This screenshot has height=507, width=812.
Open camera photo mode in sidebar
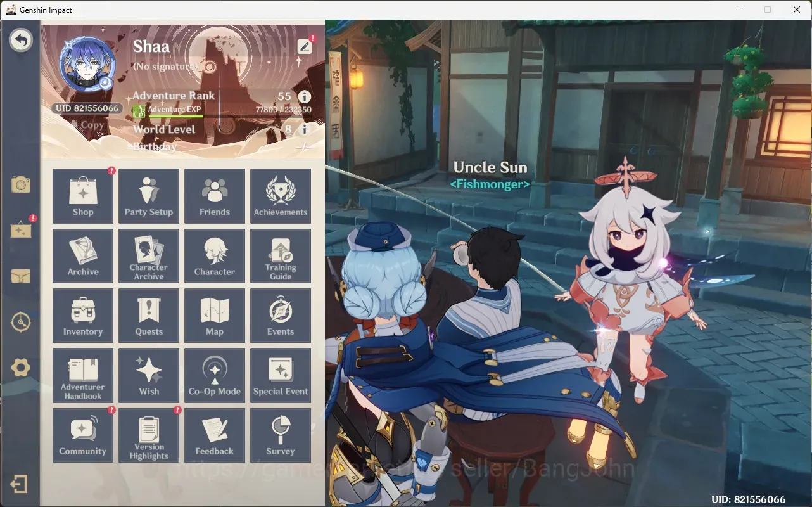tap(21, 184)
